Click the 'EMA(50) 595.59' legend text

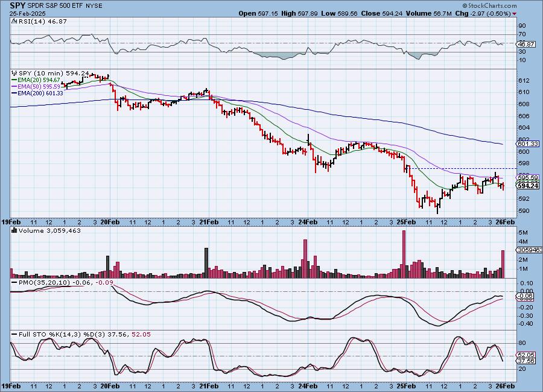point(39,87)
